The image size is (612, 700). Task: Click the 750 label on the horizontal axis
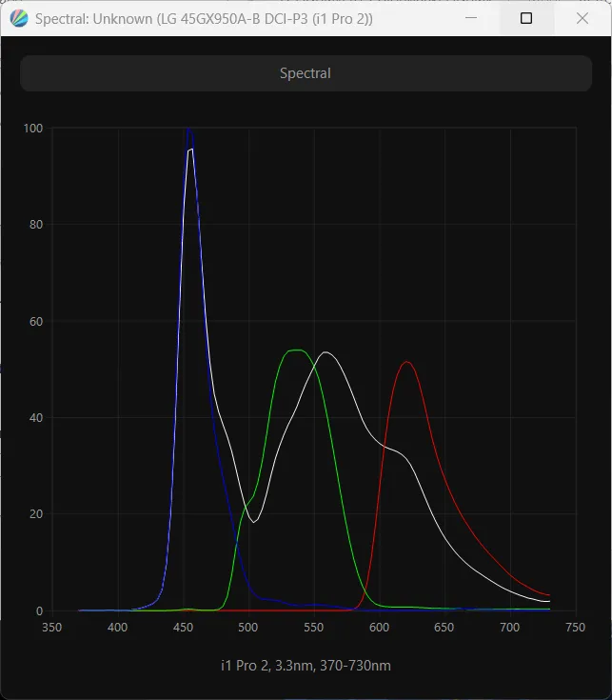pos(575,628)
